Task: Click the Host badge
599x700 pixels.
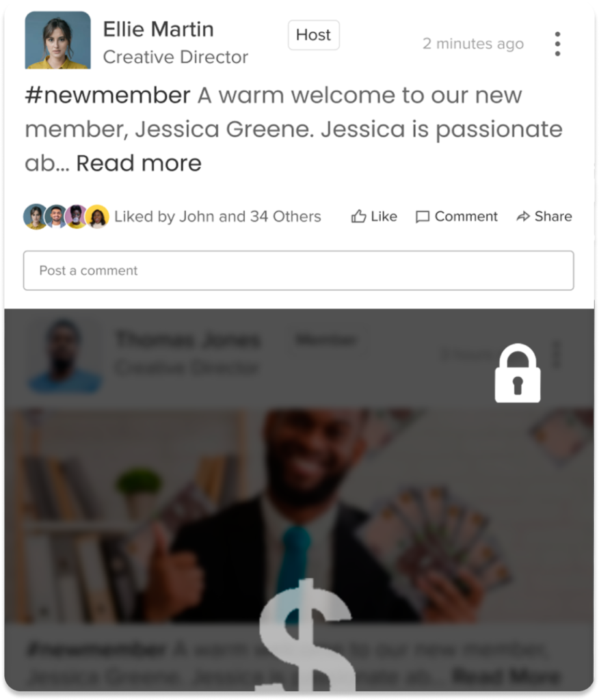Action: tap(314, 35)
